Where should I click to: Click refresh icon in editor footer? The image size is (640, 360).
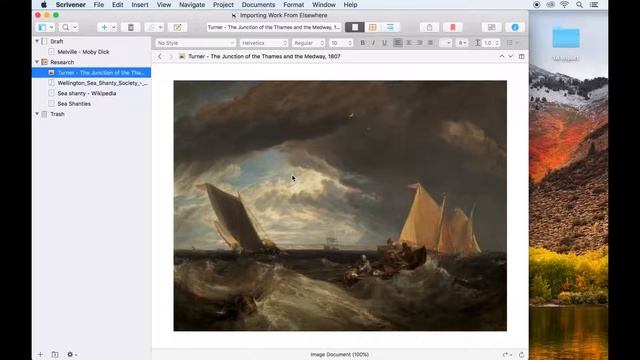tap(521, 355)
